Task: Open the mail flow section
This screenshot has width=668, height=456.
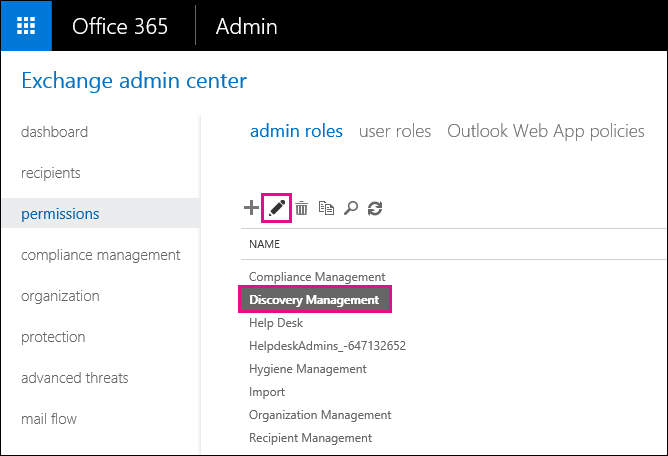Action: [49, 419]
